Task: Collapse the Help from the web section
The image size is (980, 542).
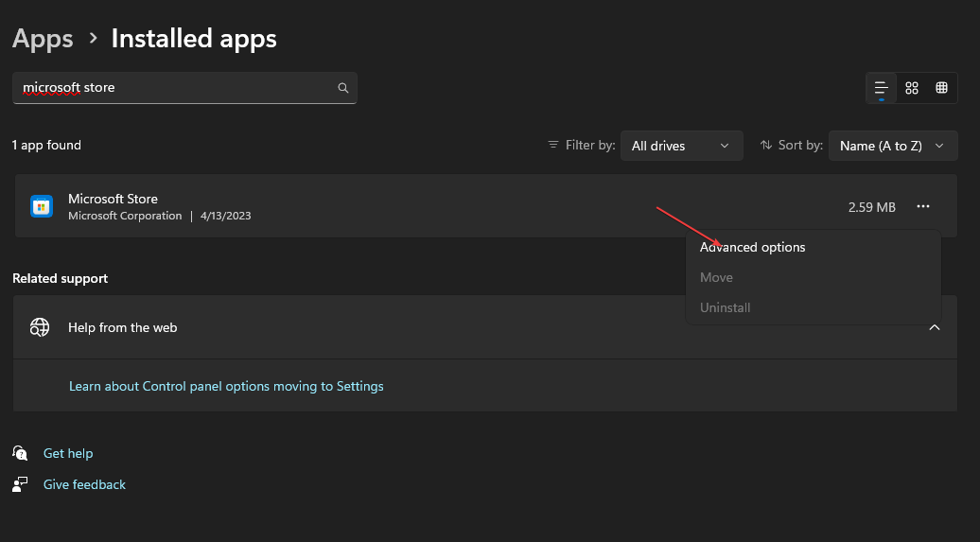Action: click(935, 327)
